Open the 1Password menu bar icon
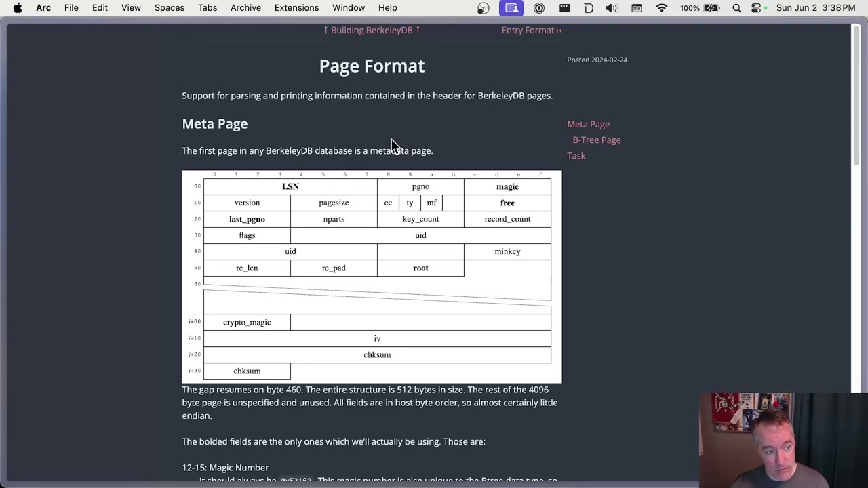 click(x=539, y=8)
